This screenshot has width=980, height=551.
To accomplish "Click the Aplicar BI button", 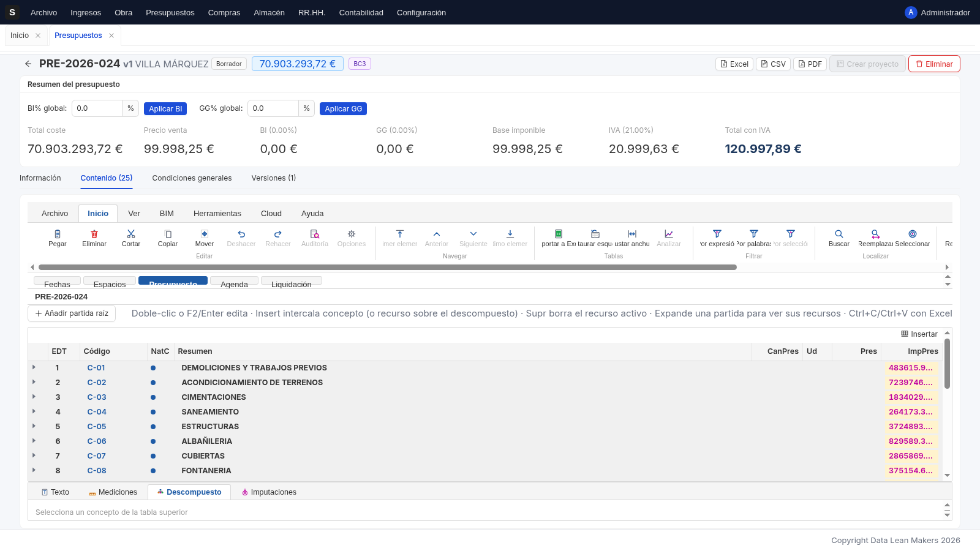I will point(165,108).
